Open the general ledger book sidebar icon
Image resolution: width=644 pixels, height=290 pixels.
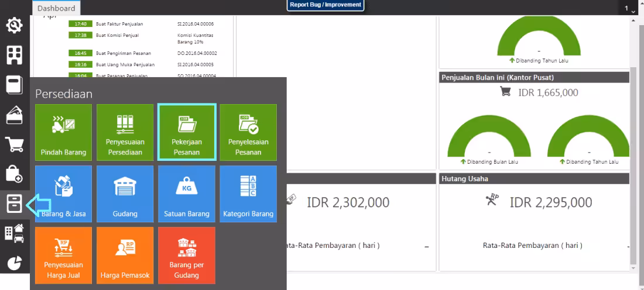point(15,85)
